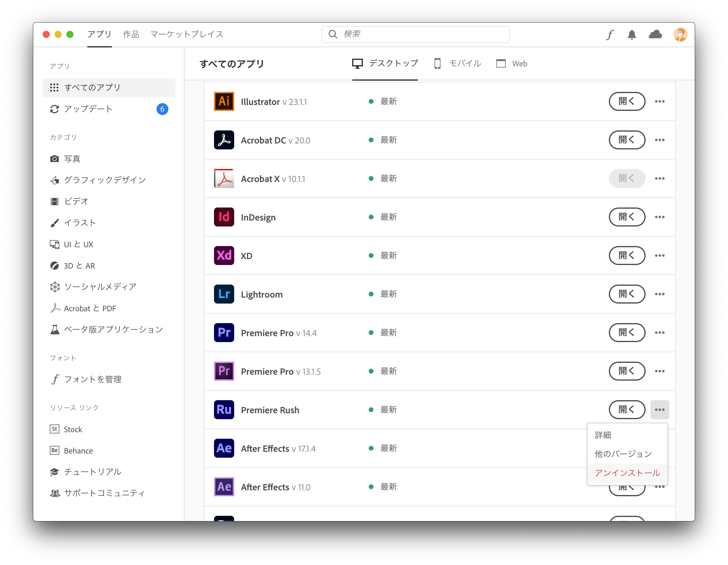This screenshot has height=565, width=728.
Task: Select アンインストール in the context menu
Action: (x=627, y=473)
